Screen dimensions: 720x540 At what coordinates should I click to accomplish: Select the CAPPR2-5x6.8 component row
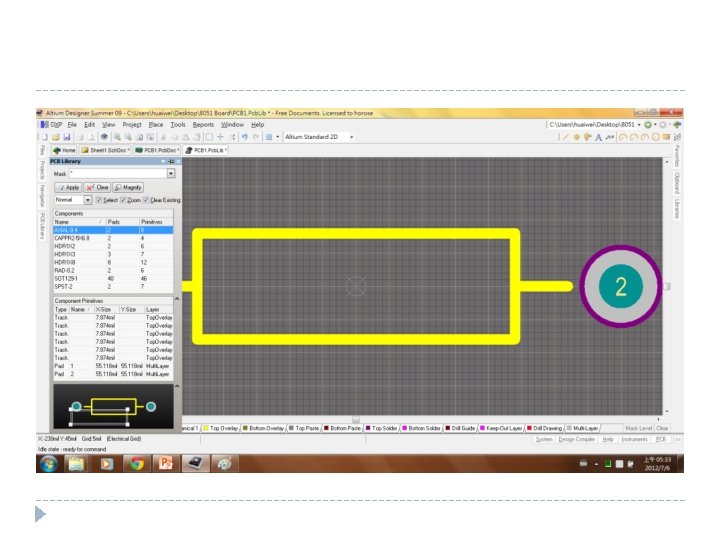point(113,238)
